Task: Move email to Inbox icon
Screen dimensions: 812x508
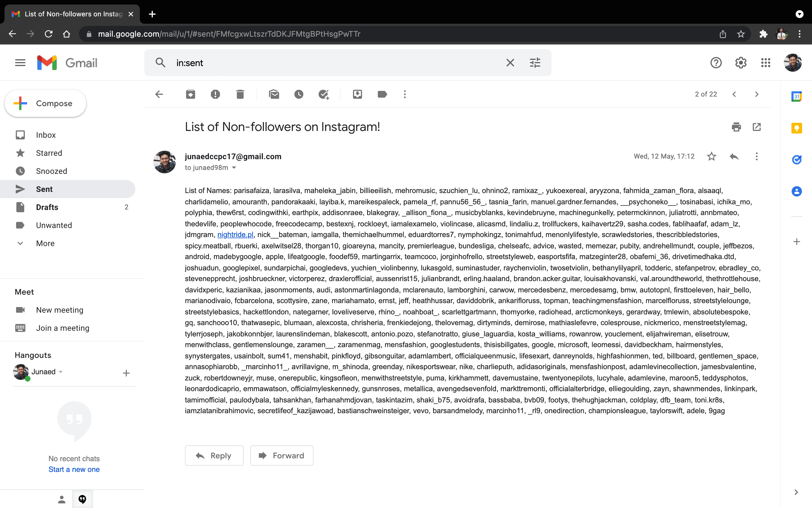Action: tap(357, 95)
